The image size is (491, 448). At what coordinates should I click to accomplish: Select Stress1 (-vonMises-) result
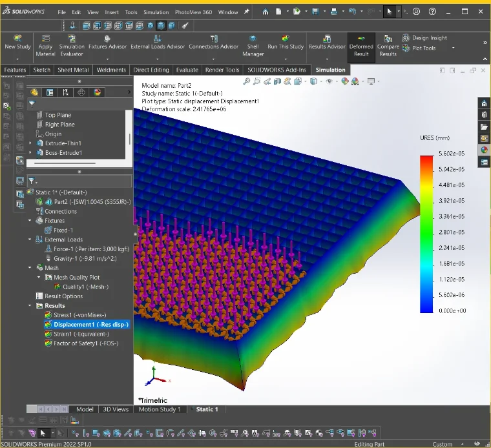(76, 315)
